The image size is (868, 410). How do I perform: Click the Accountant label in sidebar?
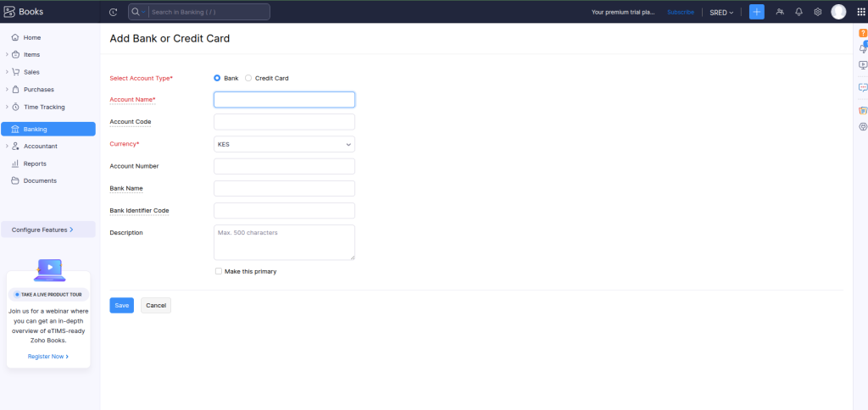tap(41, 146)
